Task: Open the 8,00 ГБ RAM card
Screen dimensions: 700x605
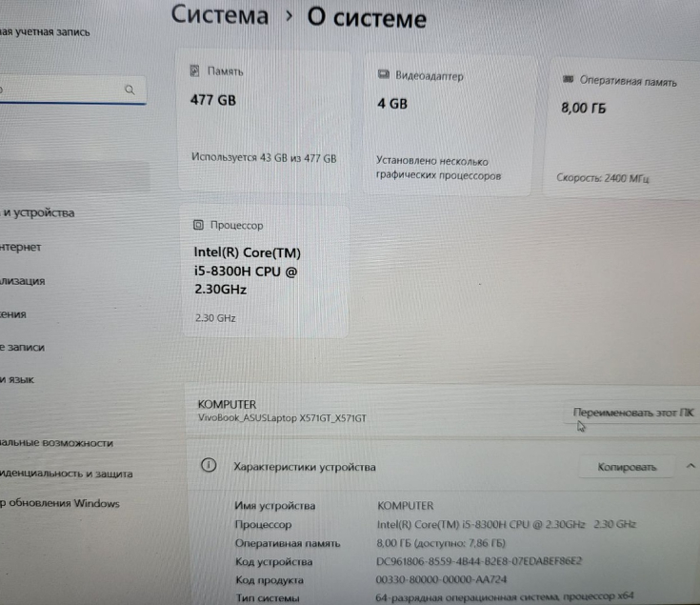Action: click(x=623, y=130)
